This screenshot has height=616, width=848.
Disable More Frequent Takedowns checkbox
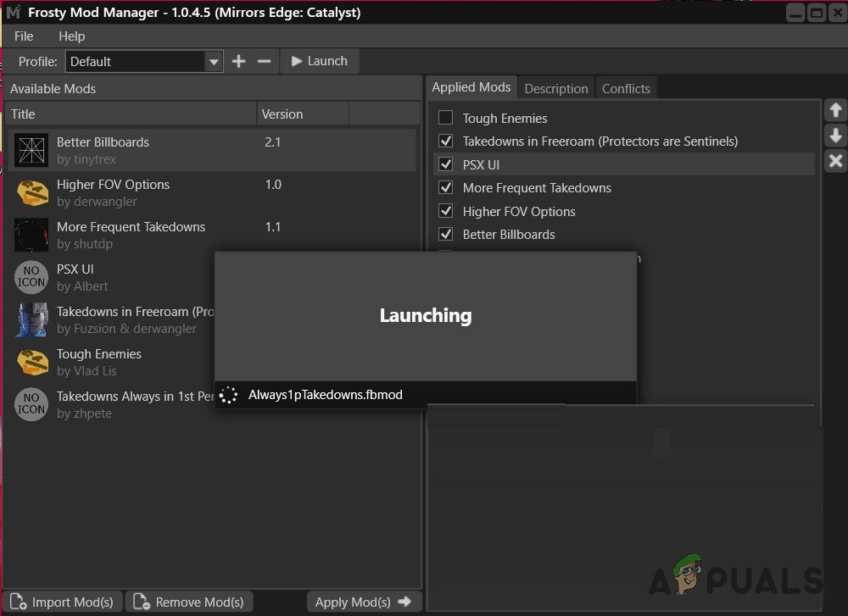click(x=444, y=188)
